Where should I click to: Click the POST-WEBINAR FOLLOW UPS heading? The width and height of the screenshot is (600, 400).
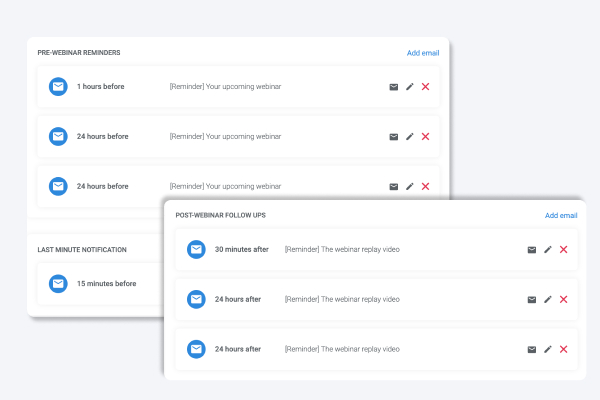point(220,215)
